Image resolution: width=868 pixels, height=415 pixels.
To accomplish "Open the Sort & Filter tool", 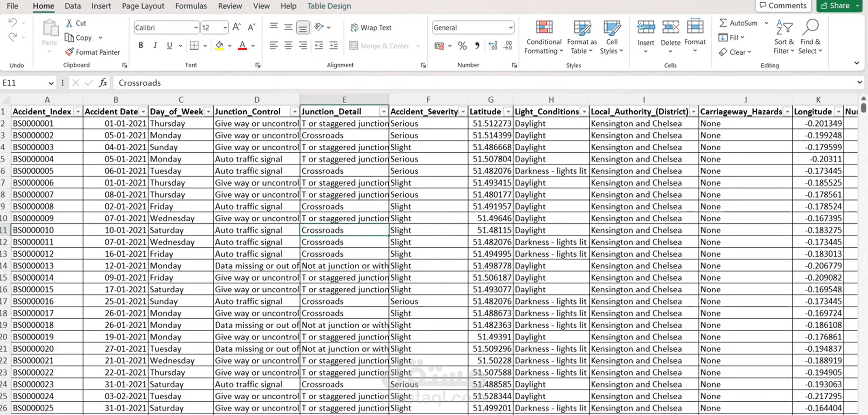I will pos(784,37).
